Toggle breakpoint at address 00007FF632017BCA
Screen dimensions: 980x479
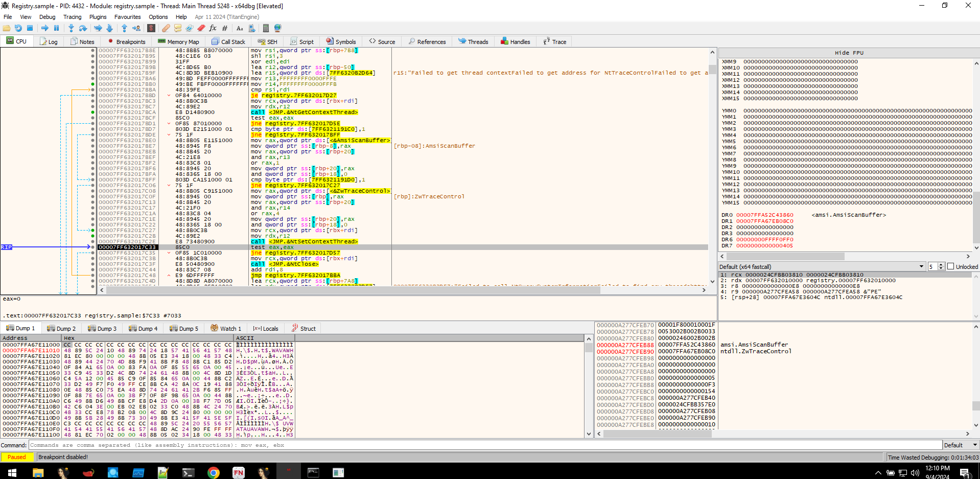pos(92,112)
